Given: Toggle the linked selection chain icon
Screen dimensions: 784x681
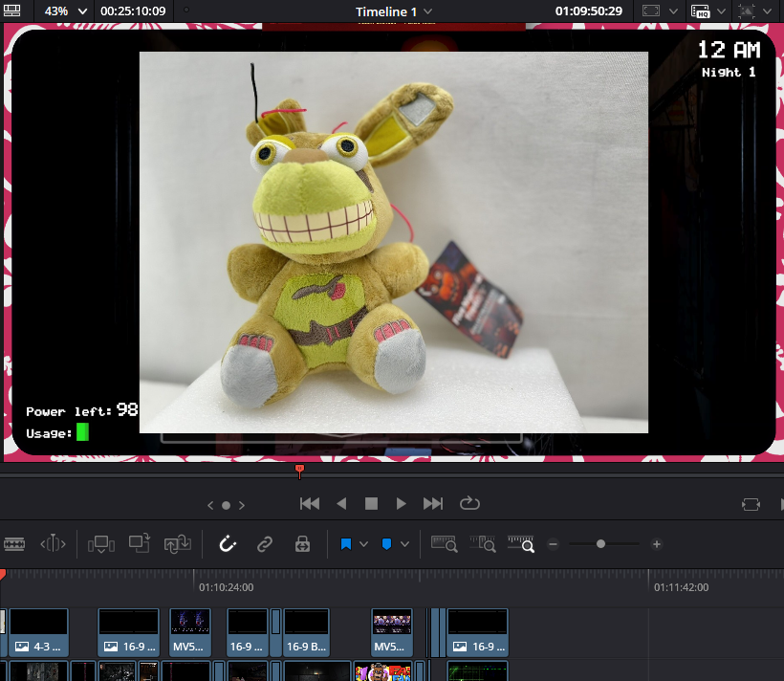Looking at the screenshot, I should click(265, 544).
